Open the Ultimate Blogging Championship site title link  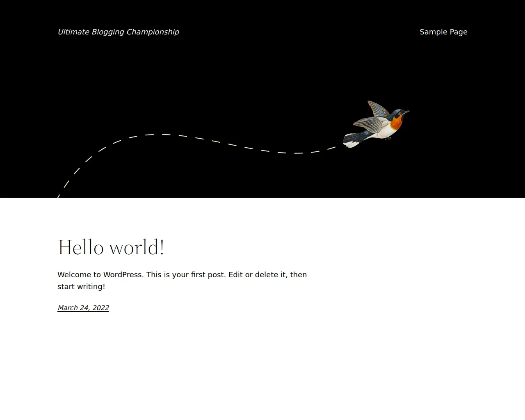(x=118, y=32)
